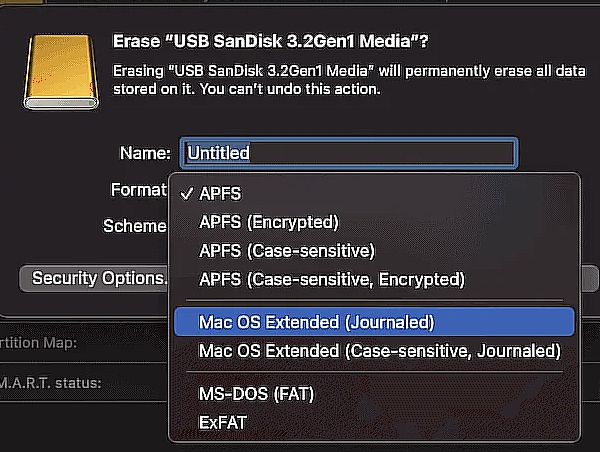Click the Scheme label
The image size is (600, 452).
[x=134, y=226]
